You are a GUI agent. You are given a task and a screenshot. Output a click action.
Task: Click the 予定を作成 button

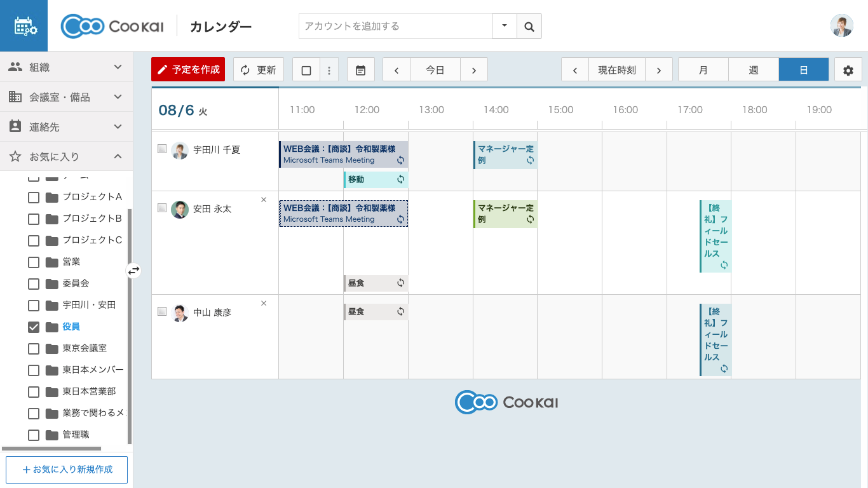[188, 69]
